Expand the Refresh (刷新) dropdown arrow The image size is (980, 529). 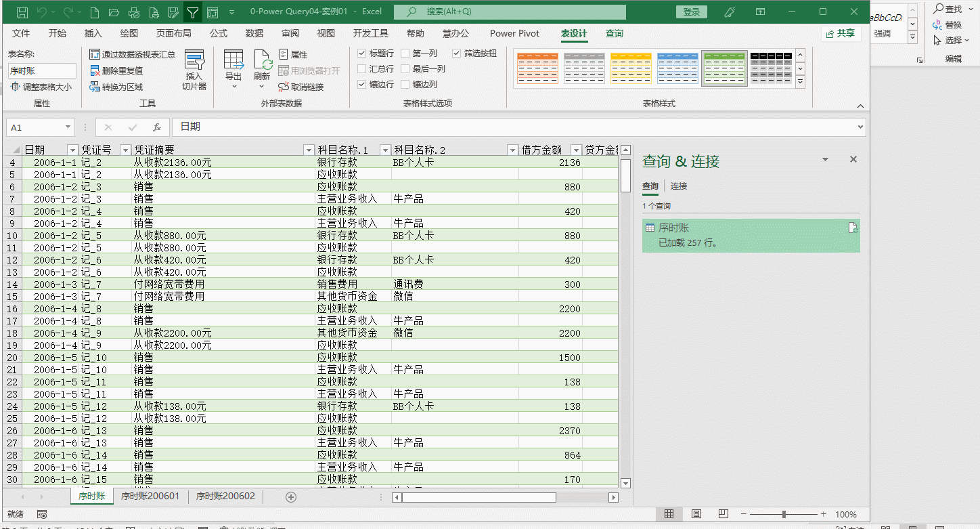(x=263, y=87)
